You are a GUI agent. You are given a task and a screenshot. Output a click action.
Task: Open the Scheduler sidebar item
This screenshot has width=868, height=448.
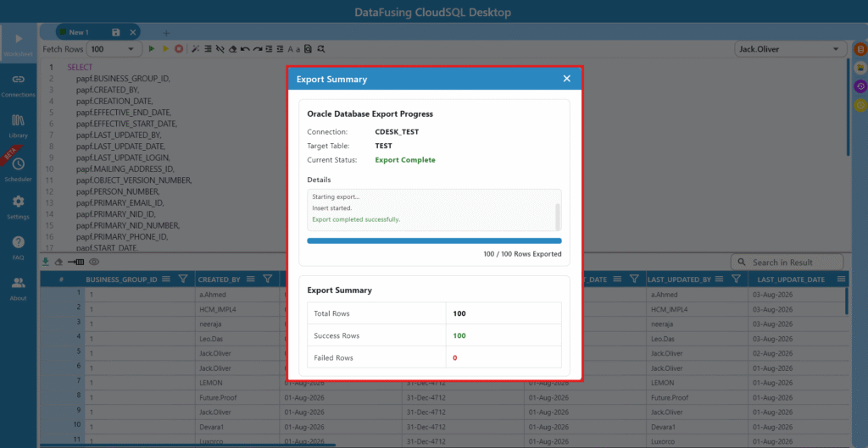19,169
